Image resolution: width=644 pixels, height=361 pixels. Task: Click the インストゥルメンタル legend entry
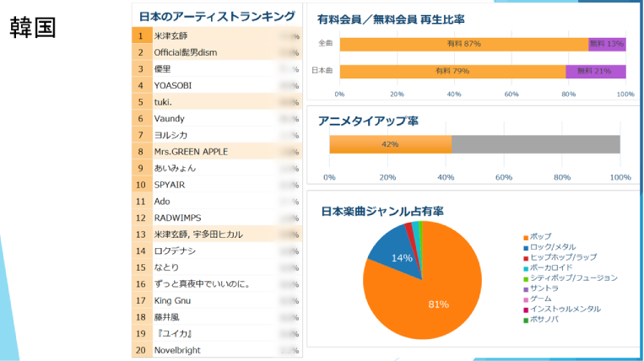click(566, 309)
